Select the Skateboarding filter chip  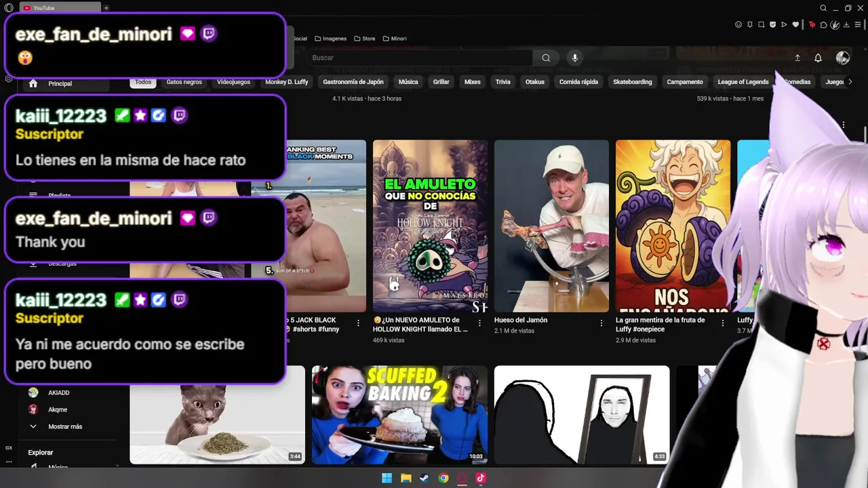[633, 82]
